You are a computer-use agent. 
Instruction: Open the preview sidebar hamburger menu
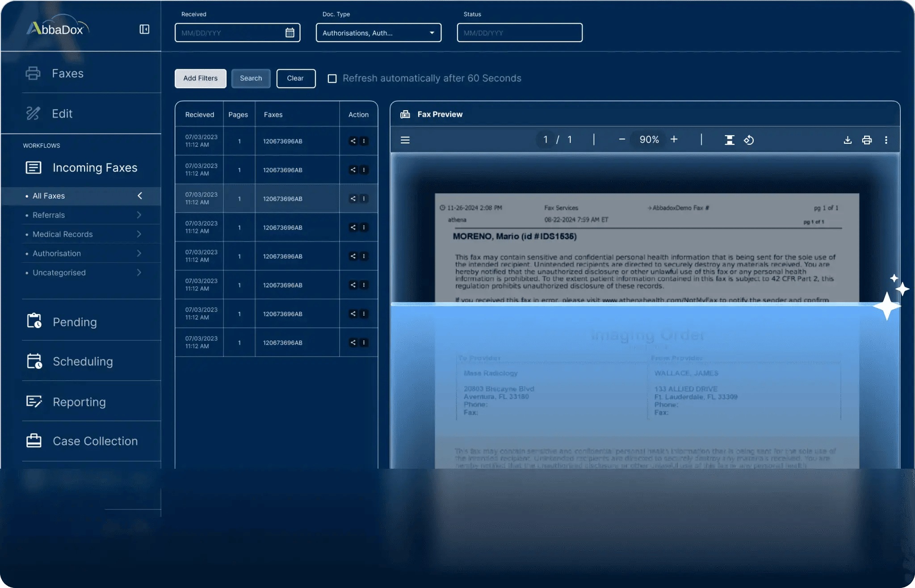click(405, 140)
